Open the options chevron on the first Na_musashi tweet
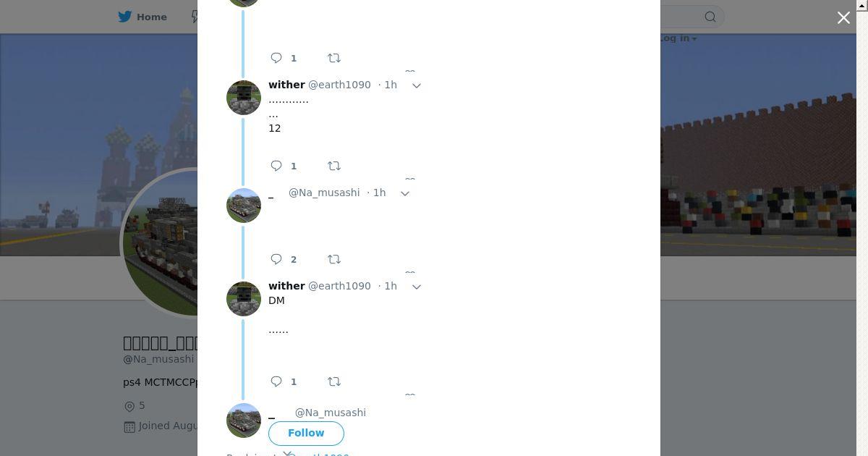Screen dimensions: 868x456 [x=405, y=193]
